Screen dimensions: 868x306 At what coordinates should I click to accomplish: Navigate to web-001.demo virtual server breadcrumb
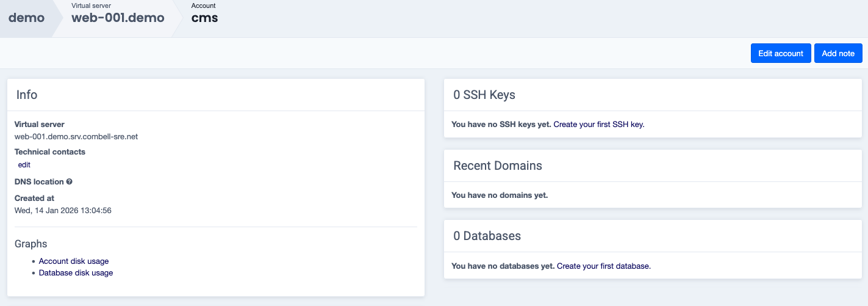tap(118, 18)
